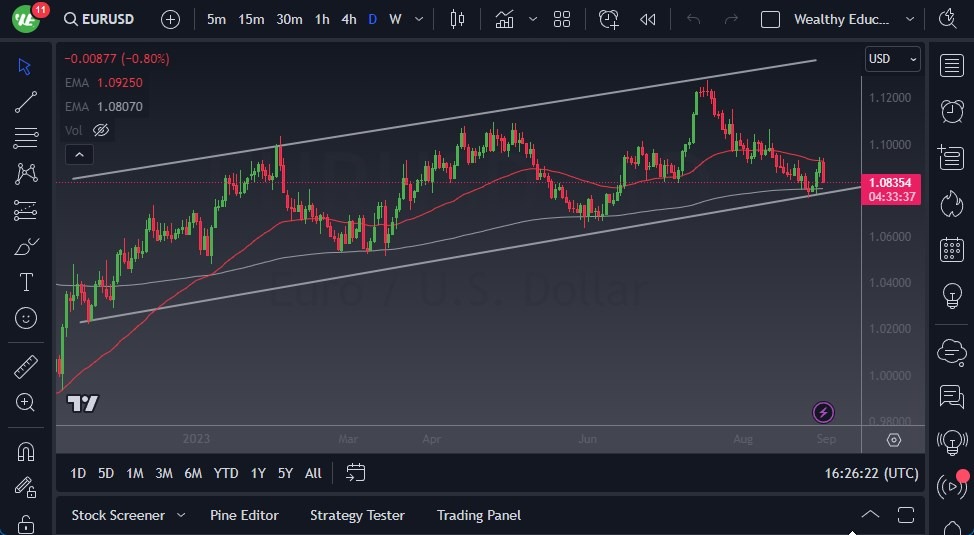Open the indicators chart icon

tap(504, 19)
